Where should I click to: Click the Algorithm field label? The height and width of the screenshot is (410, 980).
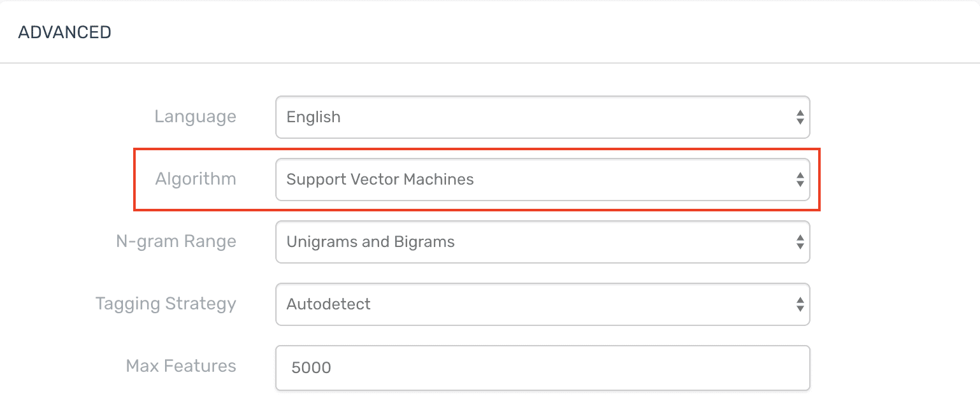pos(195,180)
